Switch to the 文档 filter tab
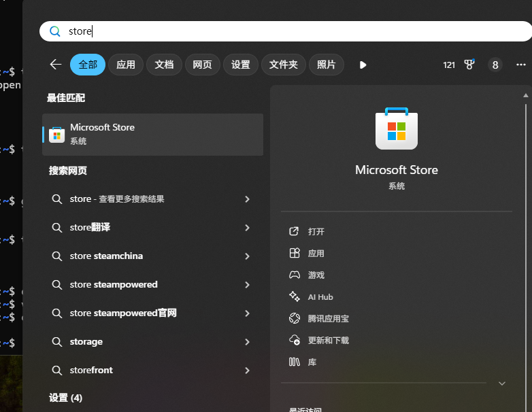Viewport: 532px width, 412px height. click(164, 65)
